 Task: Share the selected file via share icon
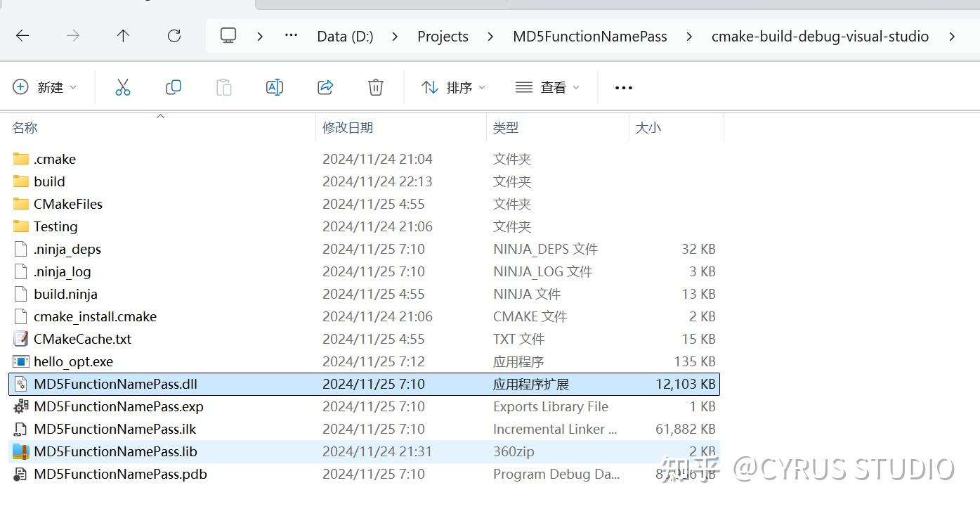click(325, 86)
